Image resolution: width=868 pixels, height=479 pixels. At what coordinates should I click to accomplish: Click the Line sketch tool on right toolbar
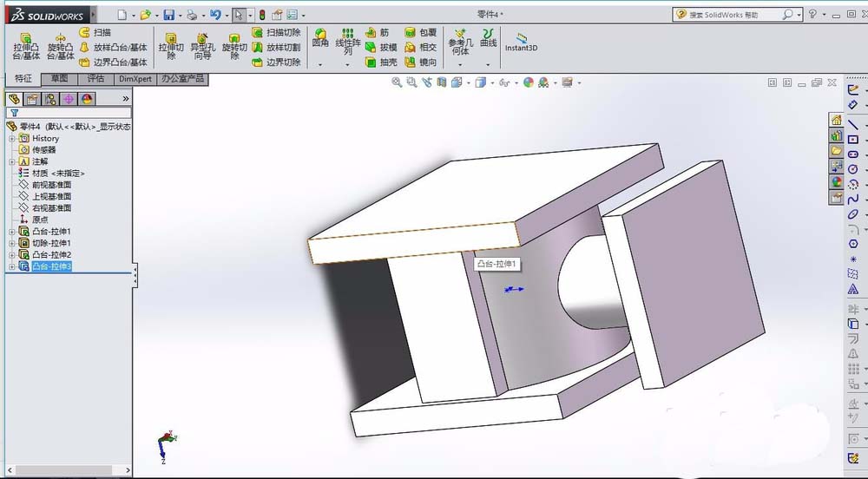click(853, 125)
